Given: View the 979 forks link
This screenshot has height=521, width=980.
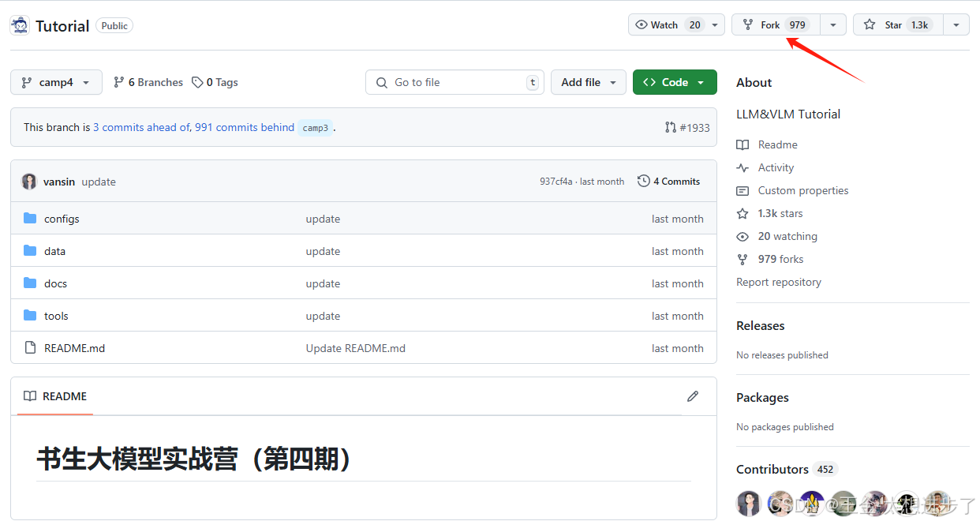Looking at the screenshot, I should pyautogui.click(x=769, y=259).
